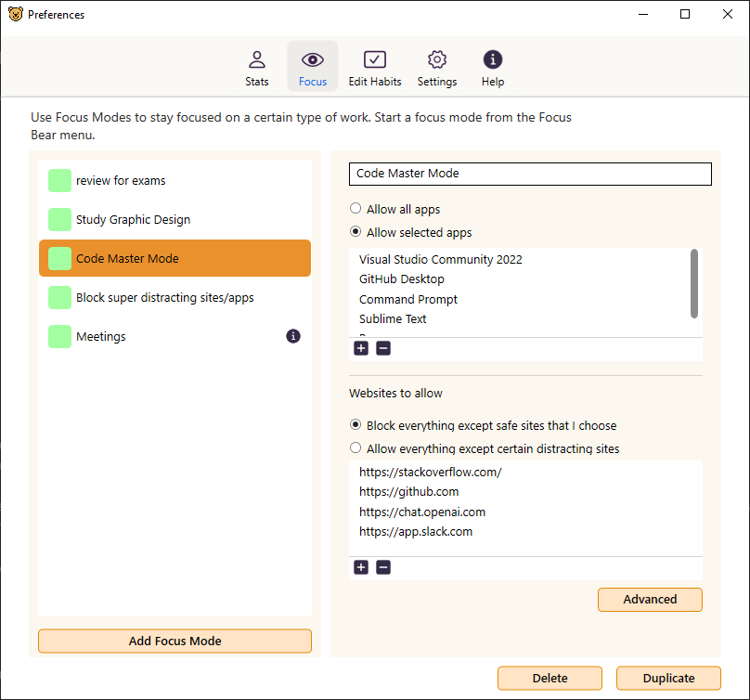750x700 pixels.
Task: Click the Delete button
Action: coord(550,678)
